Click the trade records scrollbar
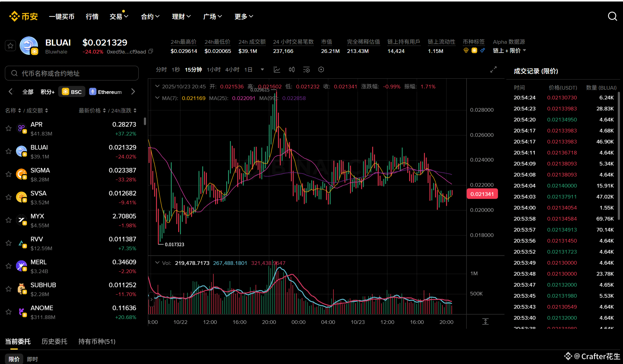The image size is (623, 364). (619, 156)
